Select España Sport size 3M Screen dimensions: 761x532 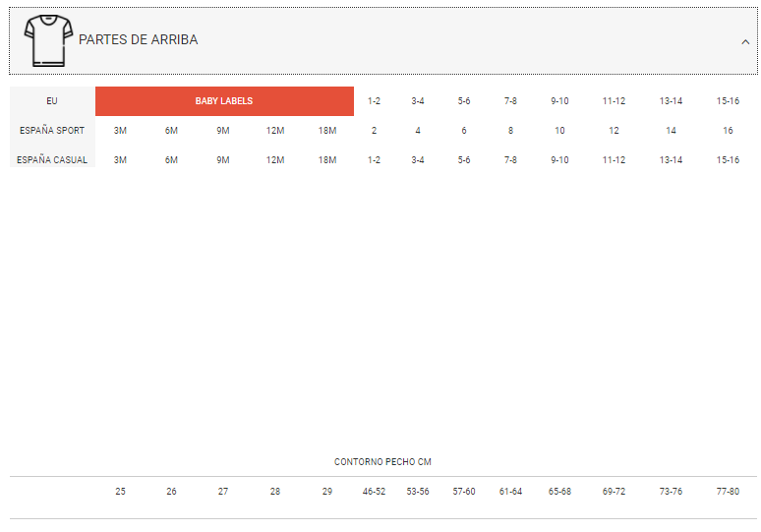click(120, 131)
